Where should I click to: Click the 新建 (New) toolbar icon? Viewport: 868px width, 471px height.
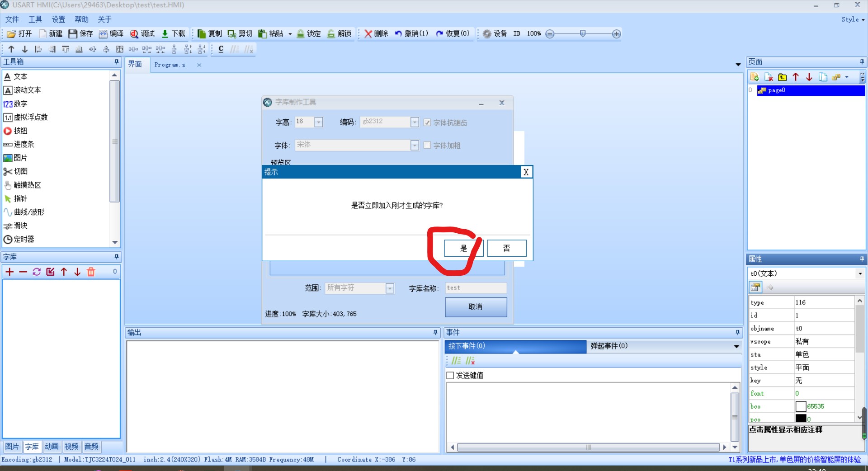click(51, 34)
